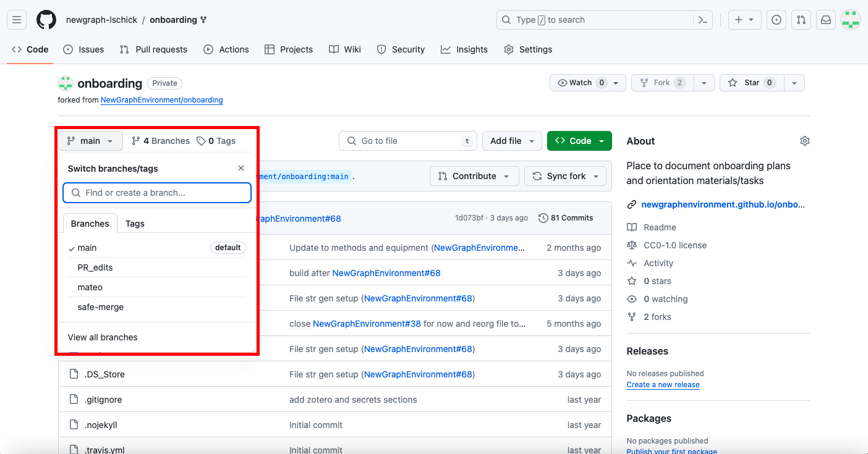Click the .gitignore file icon
Screen dimensions: 868x454
coord(74,400)
